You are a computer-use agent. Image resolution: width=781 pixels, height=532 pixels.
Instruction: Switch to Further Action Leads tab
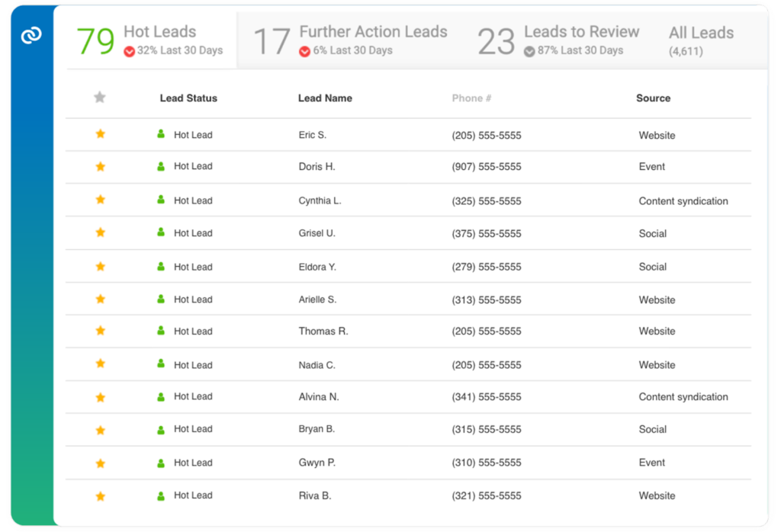pos(351,40)
